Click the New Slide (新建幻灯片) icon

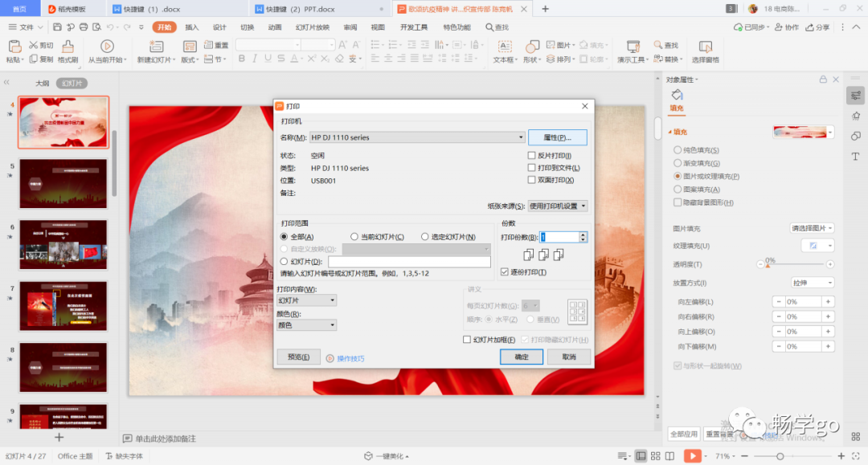(x=156, y=47)
